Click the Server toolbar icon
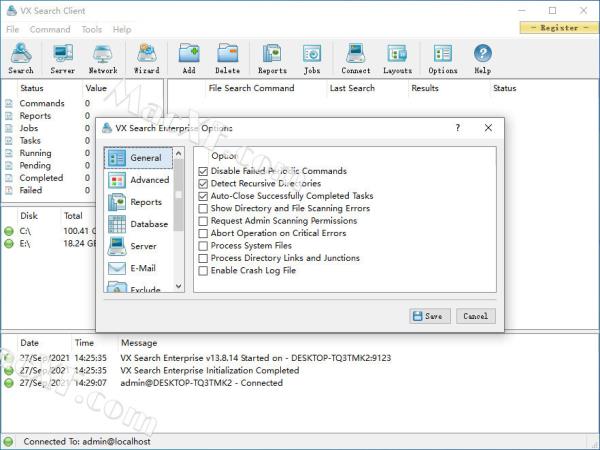 tap(63, 58)
